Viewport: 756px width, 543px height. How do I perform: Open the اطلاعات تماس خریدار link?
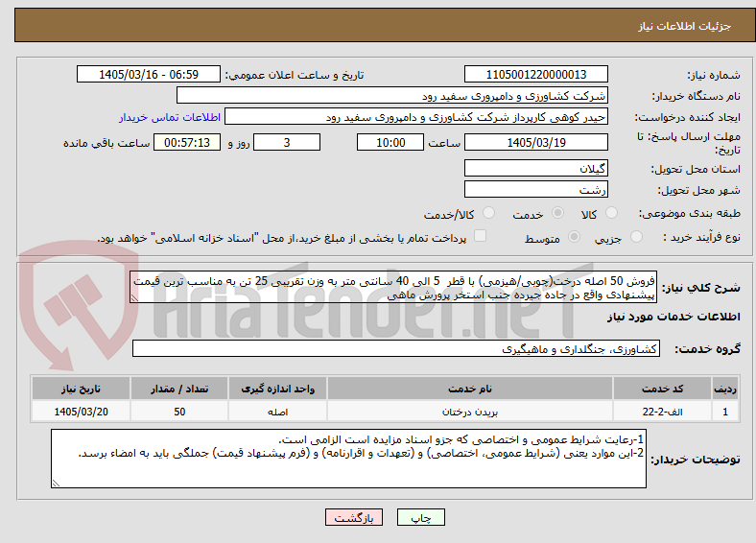[x=170, y=117]
